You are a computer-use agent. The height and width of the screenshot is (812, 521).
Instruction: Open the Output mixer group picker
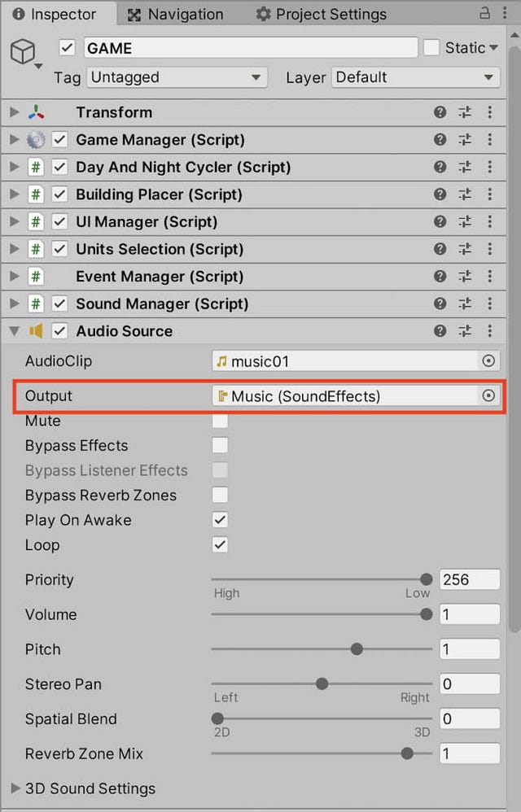pyautogui.click(x=489, y=395)
